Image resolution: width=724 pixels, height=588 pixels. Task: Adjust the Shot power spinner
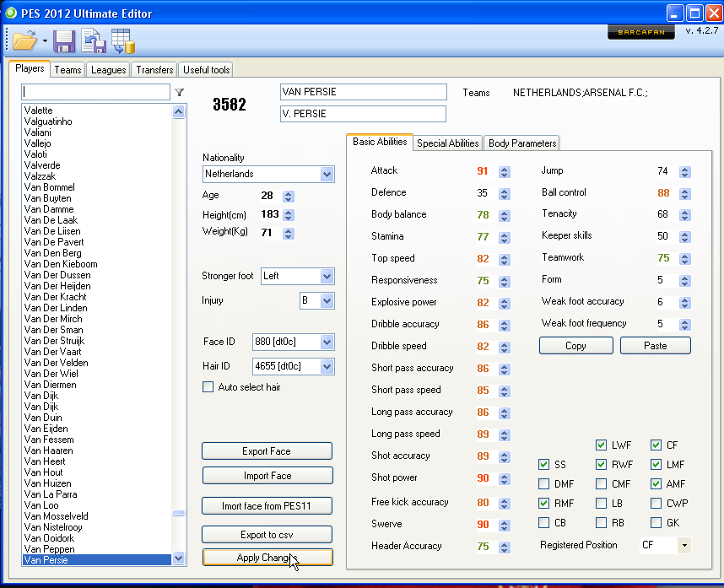click(505, 479)
